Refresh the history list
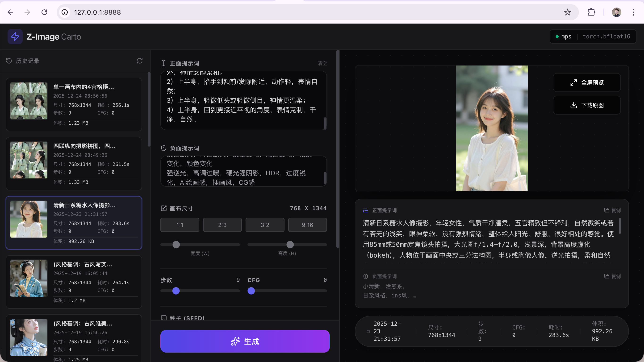644x362 pixels. (x=140, y=61)
